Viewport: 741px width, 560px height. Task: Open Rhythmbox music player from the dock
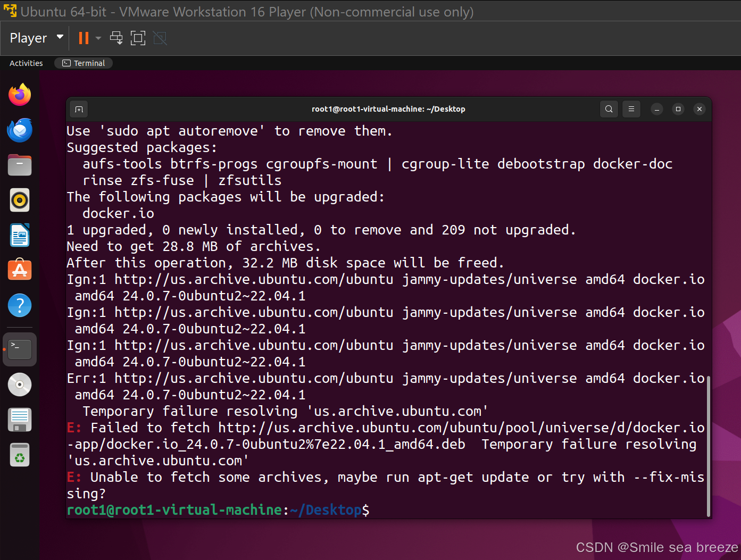point(20,200)
